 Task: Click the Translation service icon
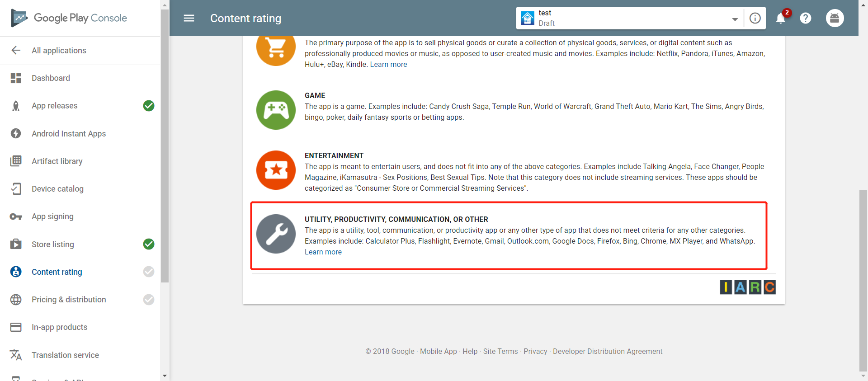pyautogui.click(x=16, y=355)
